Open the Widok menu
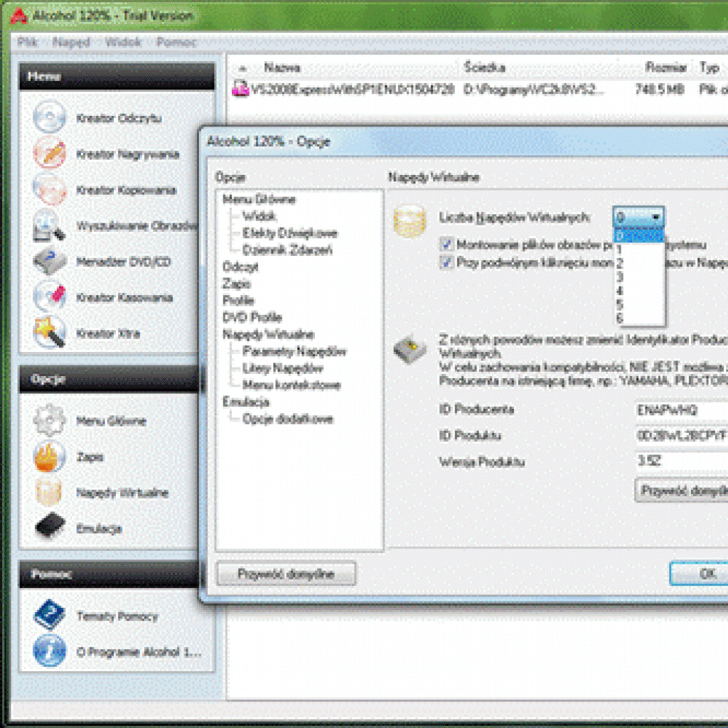This screenshot has height=728, width=728. click(x=123, y=42)
